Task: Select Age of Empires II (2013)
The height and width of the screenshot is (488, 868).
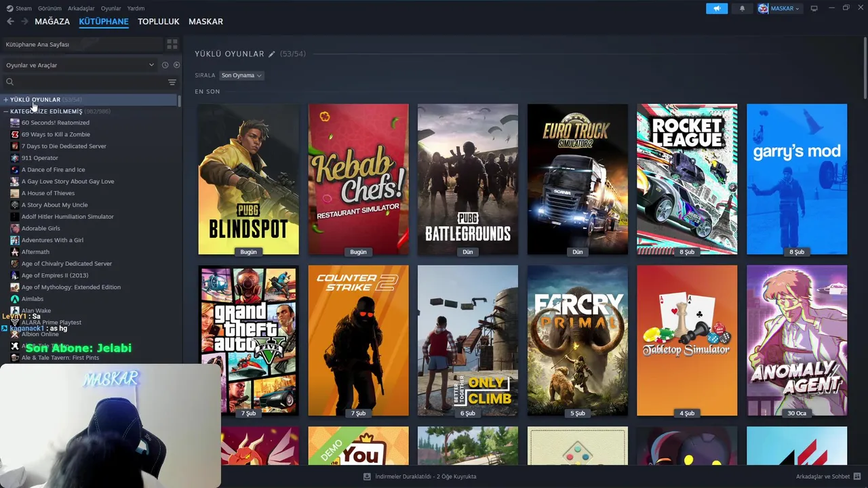Action: tap(55, 275)
